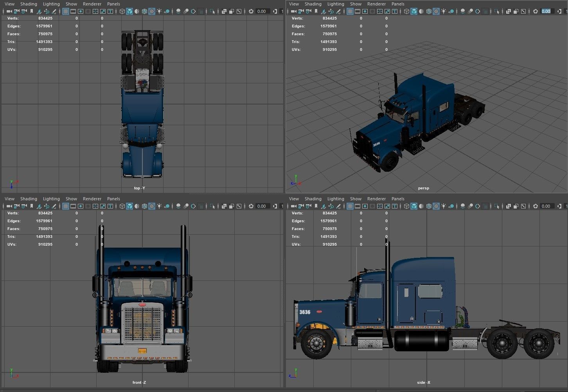Screen dimensions: 568x392
Task: Click Select Camera icon in front view panel
Action: pyautogui.click(x=9, y=206)
